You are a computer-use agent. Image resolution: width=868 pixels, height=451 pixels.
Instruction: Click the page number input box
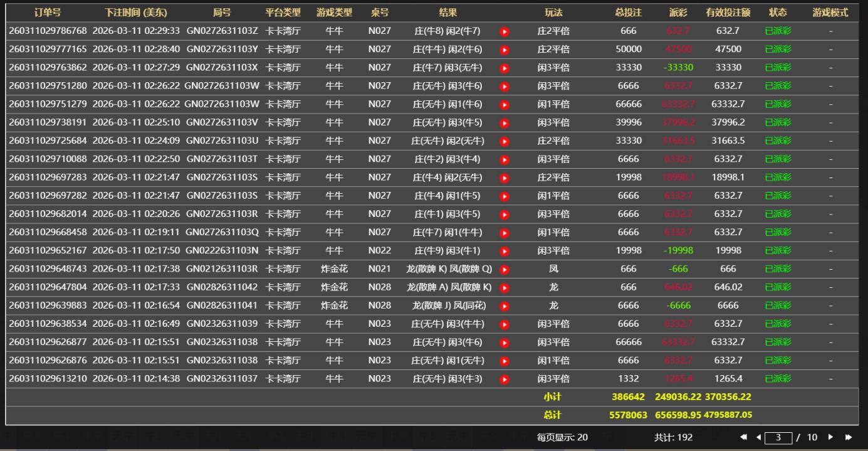coord(778,437)
